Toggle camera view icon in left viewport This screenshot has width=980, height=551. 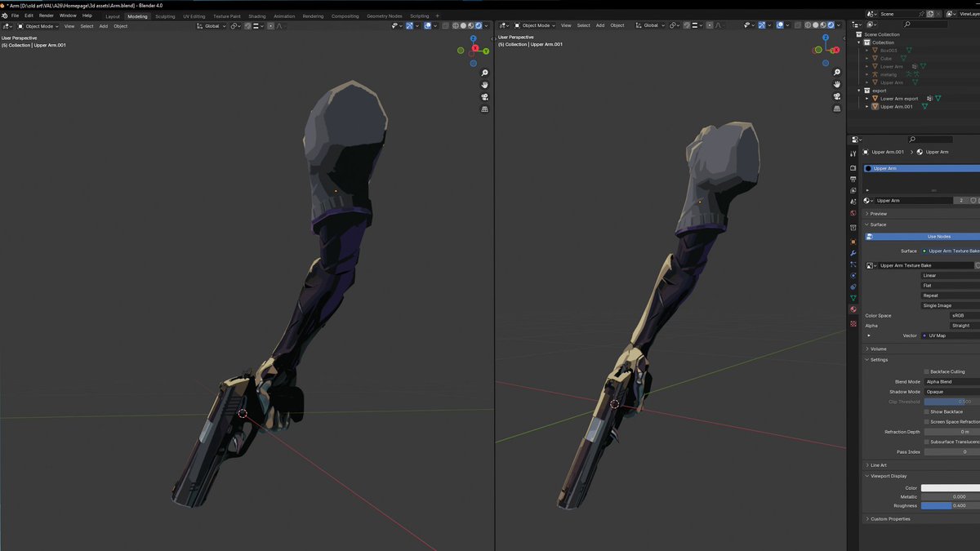(484, 97)
